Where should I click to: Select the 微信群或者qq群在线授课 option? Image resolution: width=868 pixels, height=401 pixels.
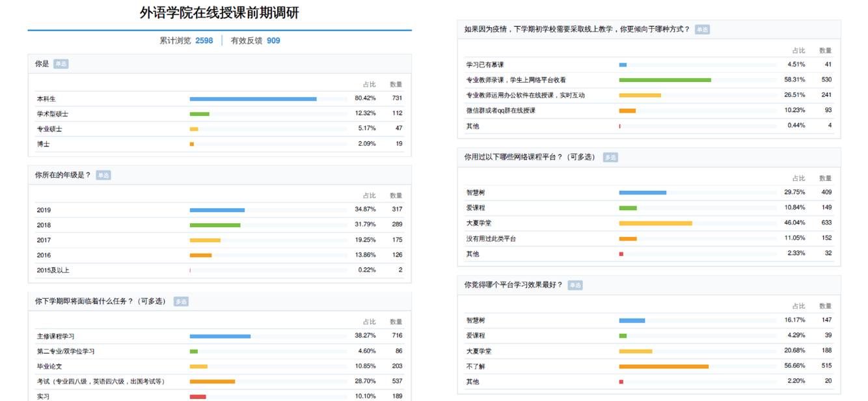tap(500, 111)
